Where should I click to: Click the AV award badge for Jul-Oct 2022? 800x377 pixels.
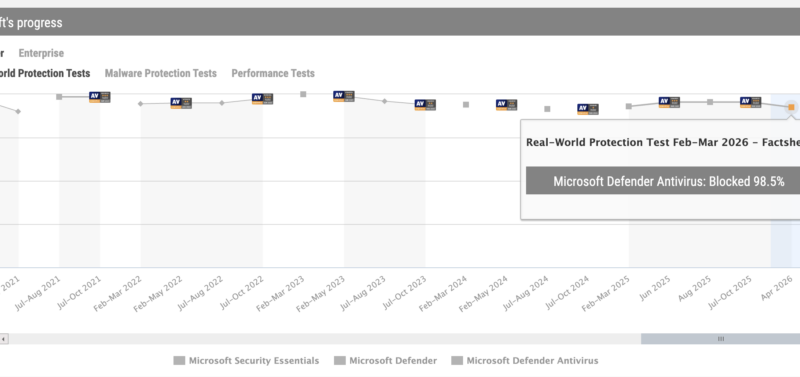[262, 99]
